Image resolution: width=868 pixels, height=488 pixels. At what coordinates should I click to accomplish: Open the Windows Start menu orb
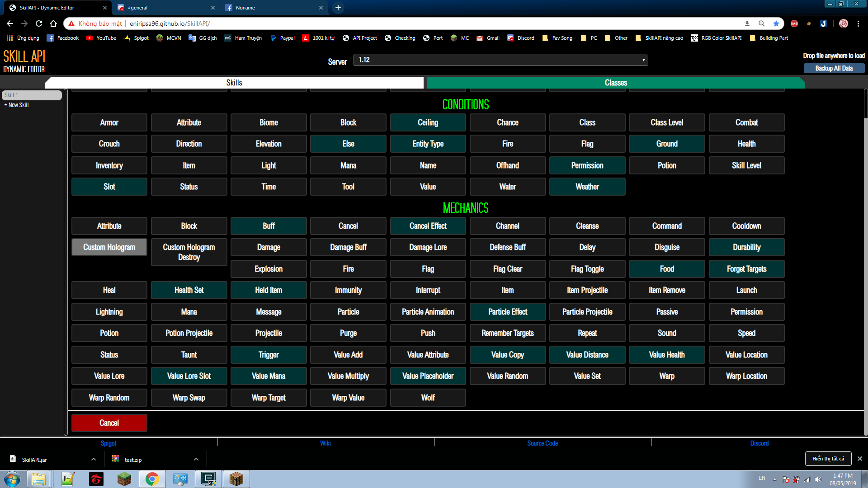[x=12, y=479]
